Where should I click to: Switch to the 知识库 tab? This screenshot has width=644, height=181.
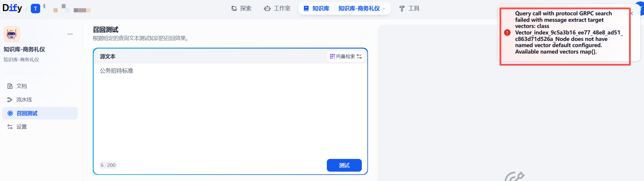pyautogui.click(x=317, y=9)
